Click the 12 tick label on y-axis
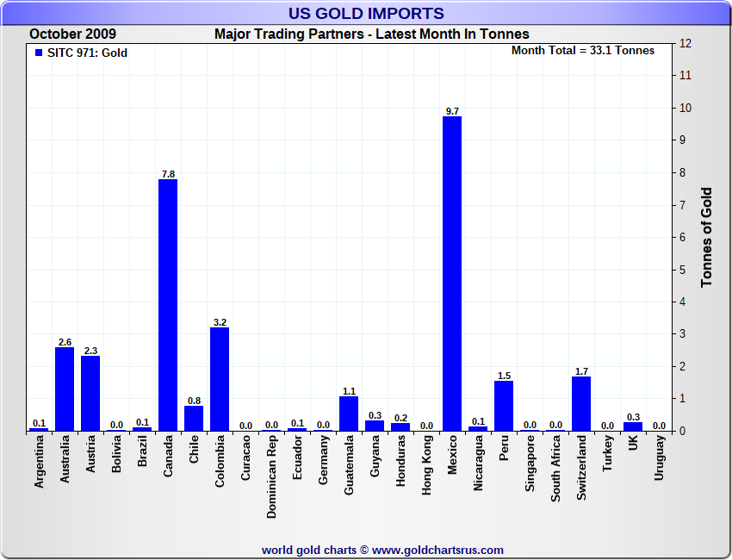732x560 pixels. (x=685, y=43)
